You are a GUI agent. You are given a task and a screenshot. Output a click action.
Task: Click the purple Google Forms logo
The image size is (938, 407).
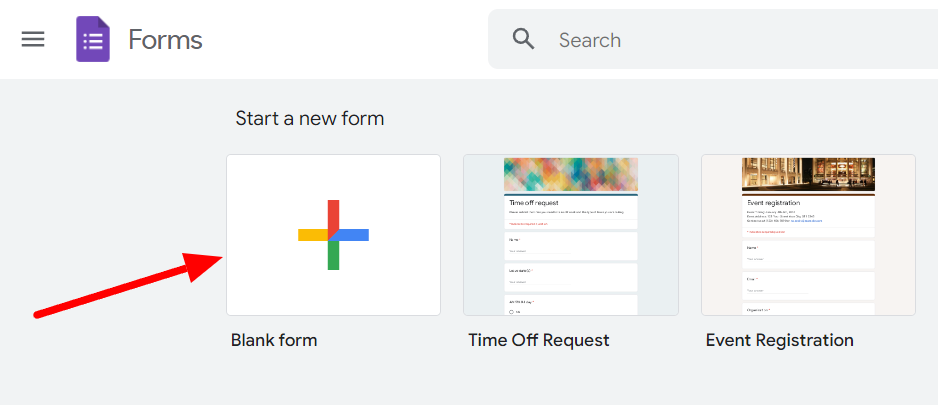click(x=93, y=39)
